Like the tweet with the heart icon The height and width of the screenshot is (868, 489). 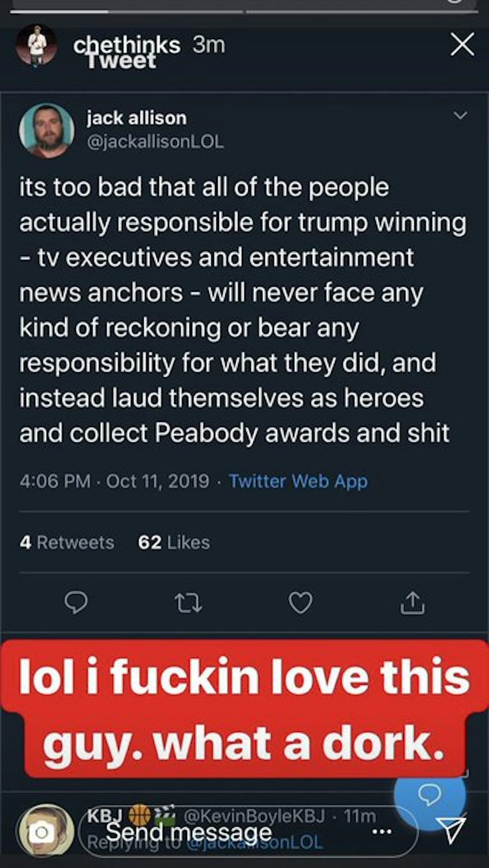(x=301, y=603)
